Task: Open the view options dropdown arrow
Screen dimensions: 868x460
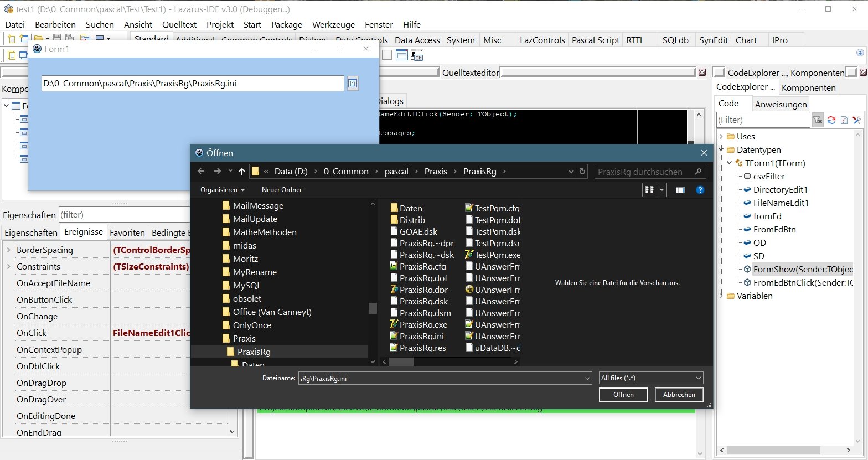Action: click(662, 190)
